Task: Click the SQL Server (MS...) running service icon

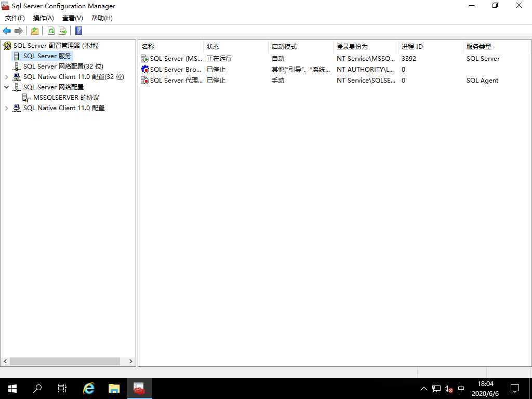Action: pyautogui.click(x=145, y=59)
